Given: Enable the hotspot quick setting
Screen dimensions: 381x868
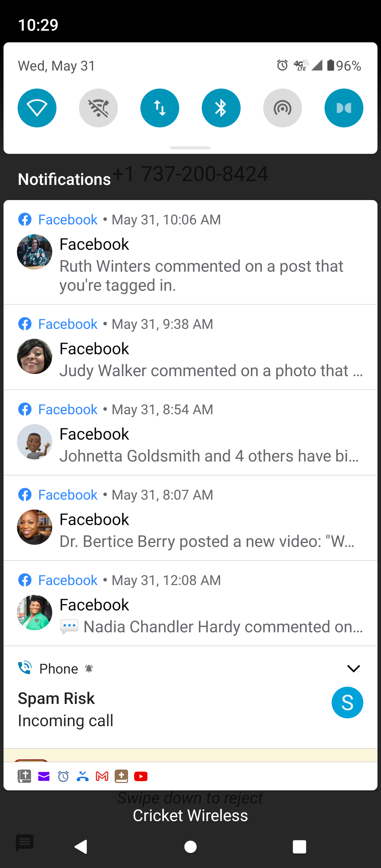Looking at the screenshot, I should coord(283,108).
